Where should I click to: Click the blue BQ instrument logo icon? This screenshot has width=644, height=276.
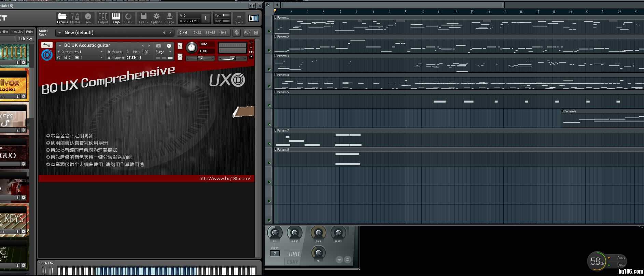click(47, 55)
